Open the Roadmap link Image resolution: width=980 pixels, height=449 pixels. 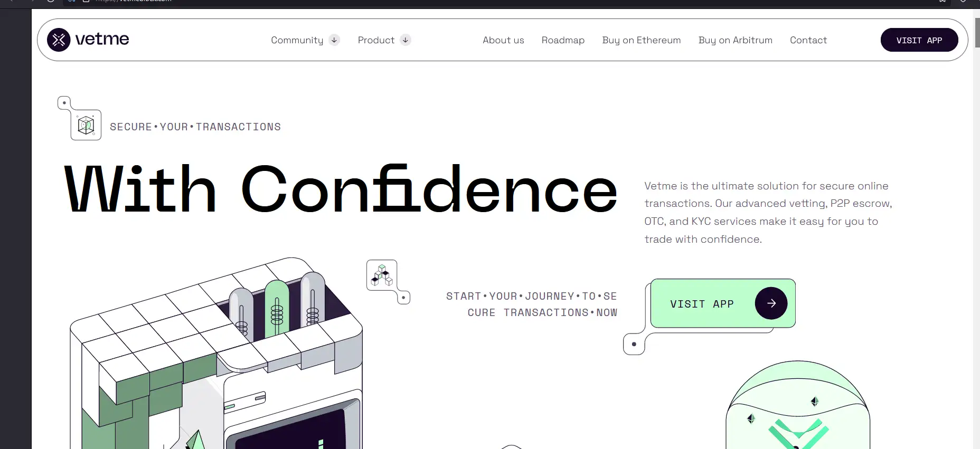coord(563,40)
